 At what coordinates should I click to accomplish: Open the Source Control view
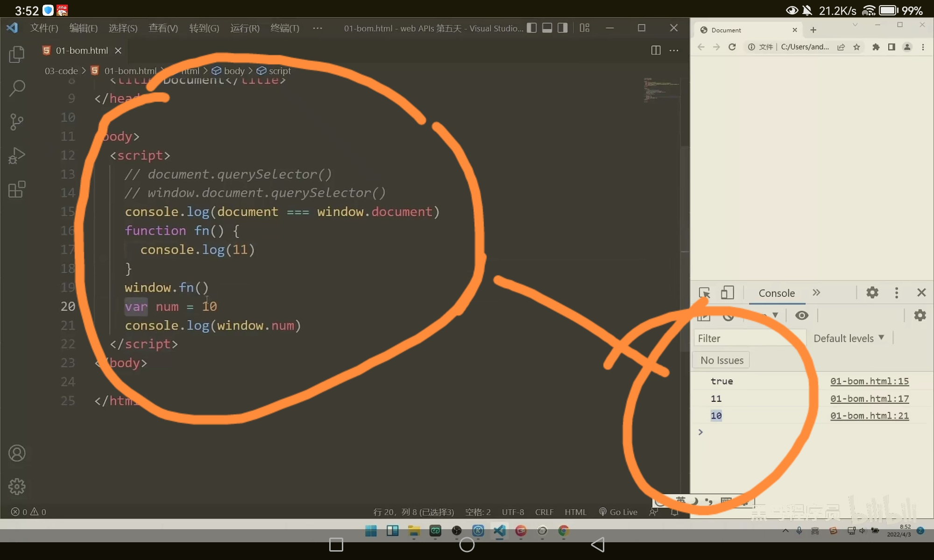[x=17, y=122]
